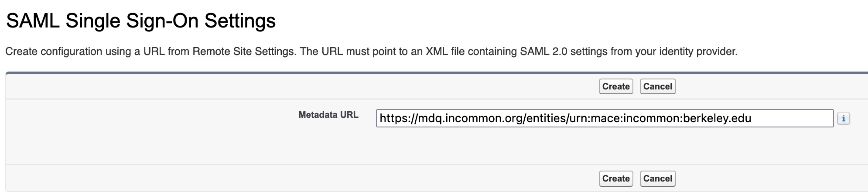Click the info icon beside Metadata URL
This screenshot has height=192, width=868.
(843, 118)
